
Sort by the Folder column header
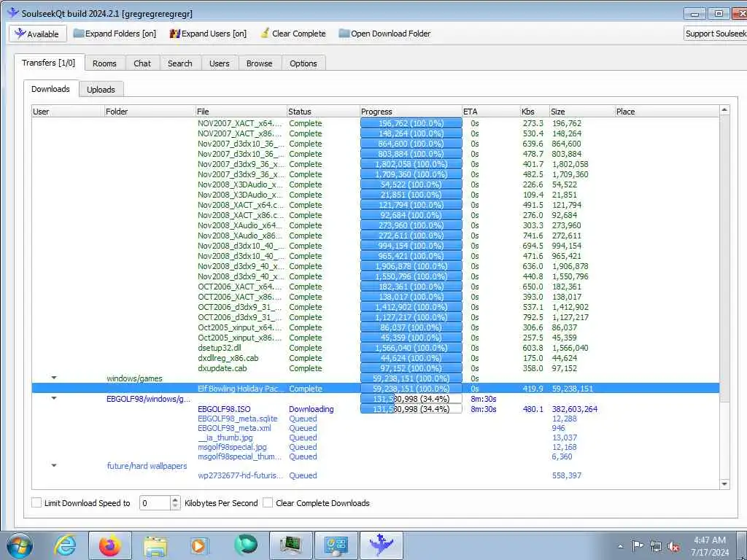tap(150, 112)
